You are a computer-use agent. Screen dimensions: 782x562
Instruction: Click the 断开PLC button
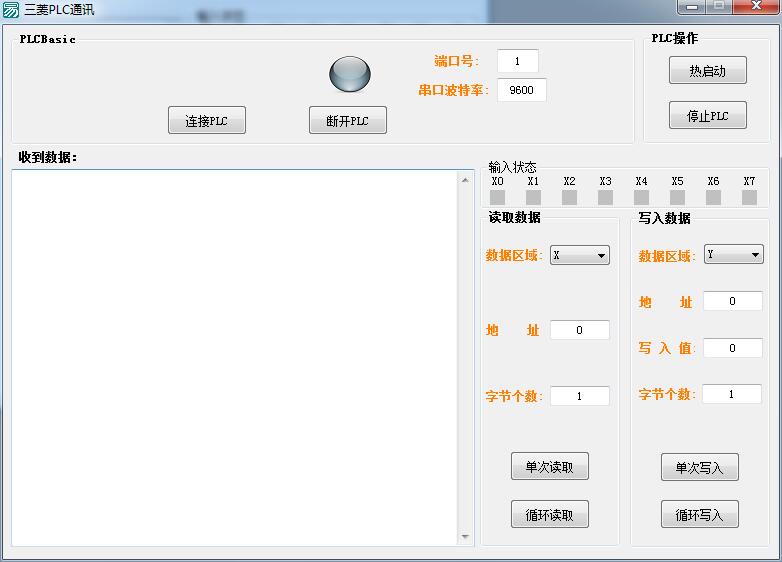(348, 120)
